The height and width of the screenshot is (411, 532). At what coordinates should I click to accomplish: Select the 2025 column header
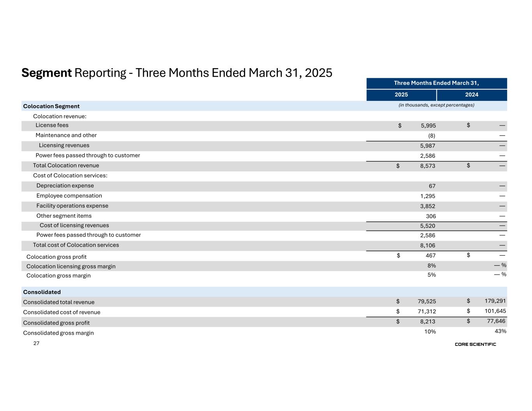401,95
